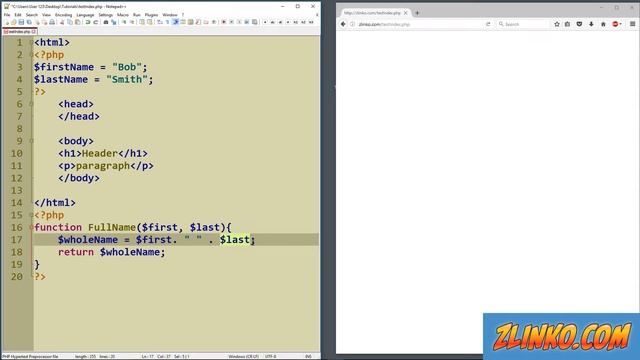Open the Function List panel icon
The image size is (640, 360).
coord(198,22)
